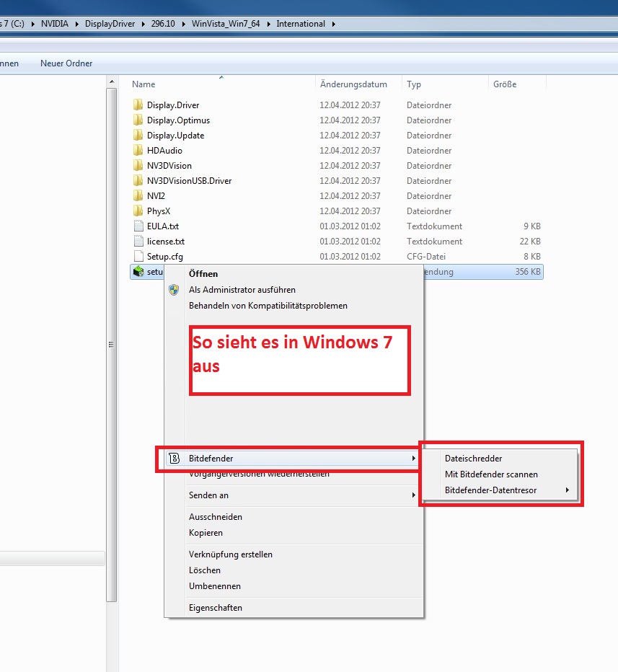618x672 pixels.
Task: Select the HDAudio folder name
Action: (164, 151)
